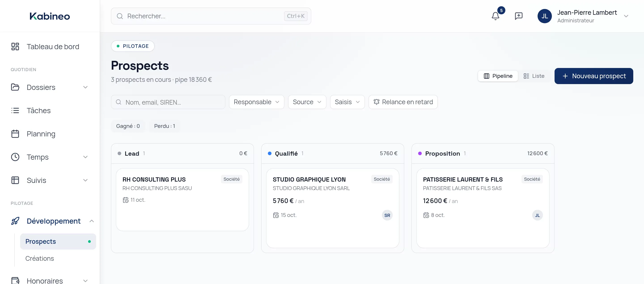Switch to Pipeline view

[498, 76]
